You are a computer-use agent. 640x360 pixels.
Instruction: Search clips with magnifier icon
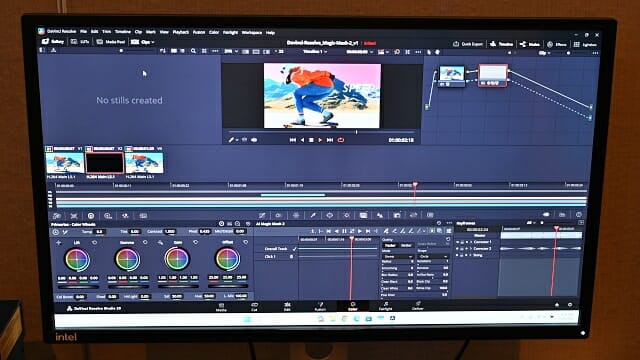(x=193, y=51)
